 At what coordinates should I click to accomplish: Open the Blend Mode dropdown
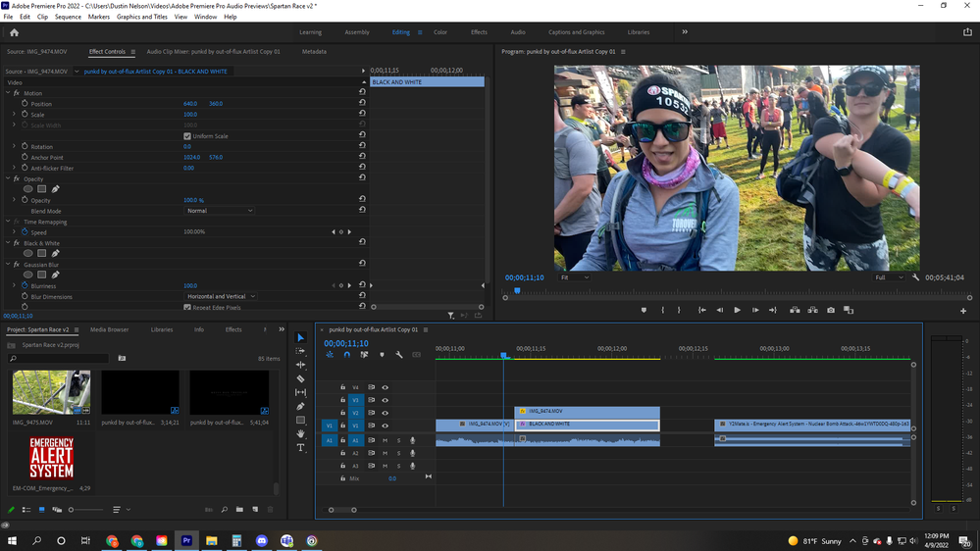coord(220,211)
